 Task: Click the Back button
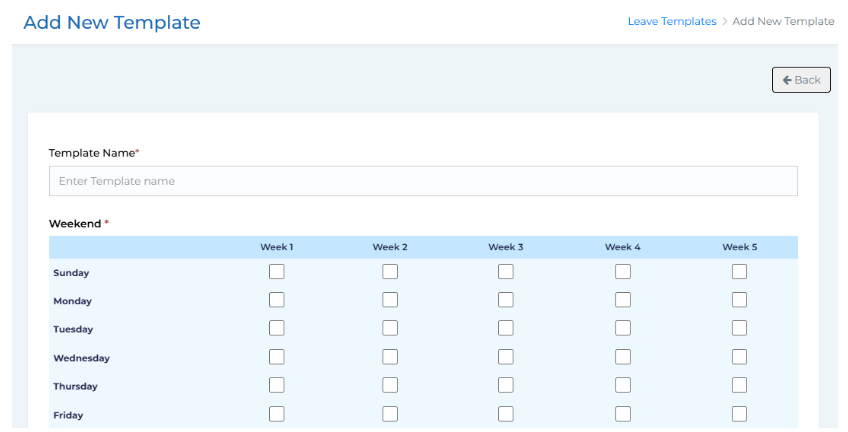point(801,80)
